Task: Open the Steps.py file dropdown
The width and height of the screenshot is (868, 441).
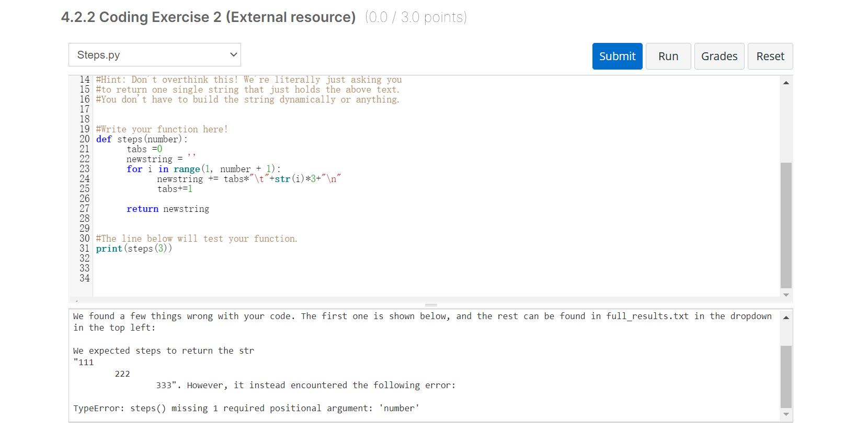Action: (x=154, y=54)
